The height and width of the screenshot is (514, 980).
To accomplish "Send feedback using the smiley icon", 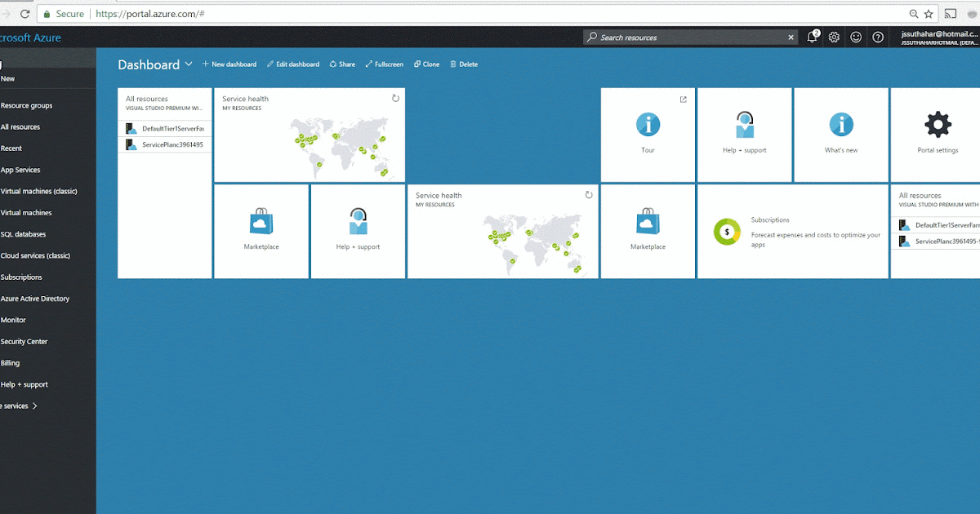I will (x=856, y=37).
